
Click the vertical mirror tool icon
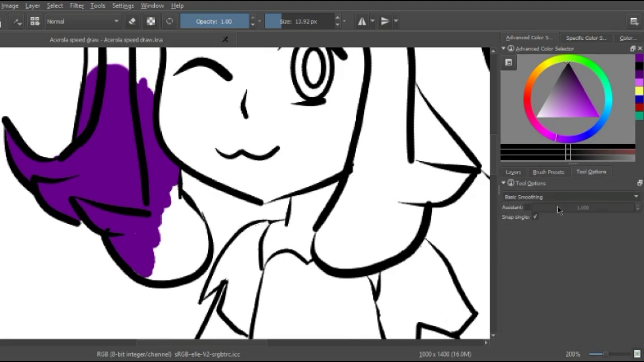(x=385, y=21)
